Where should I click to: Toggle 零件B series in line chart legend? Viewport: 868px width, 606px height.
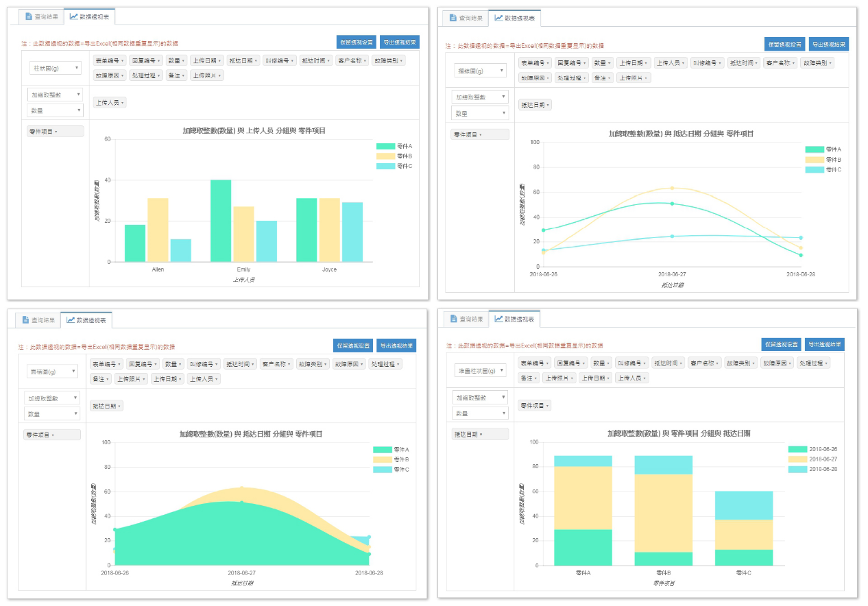(815, 160)
